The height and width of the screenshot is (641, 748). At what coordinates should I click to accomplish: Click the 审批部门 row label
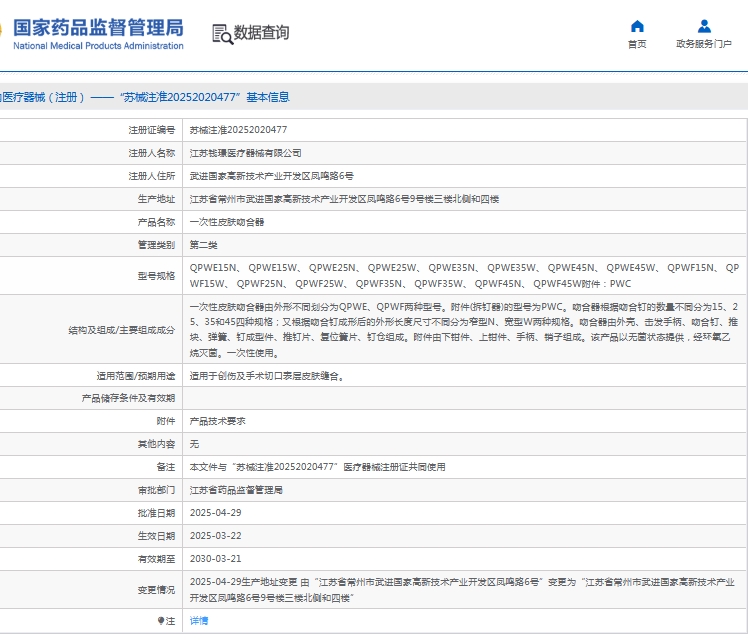(x=156, y=490)
